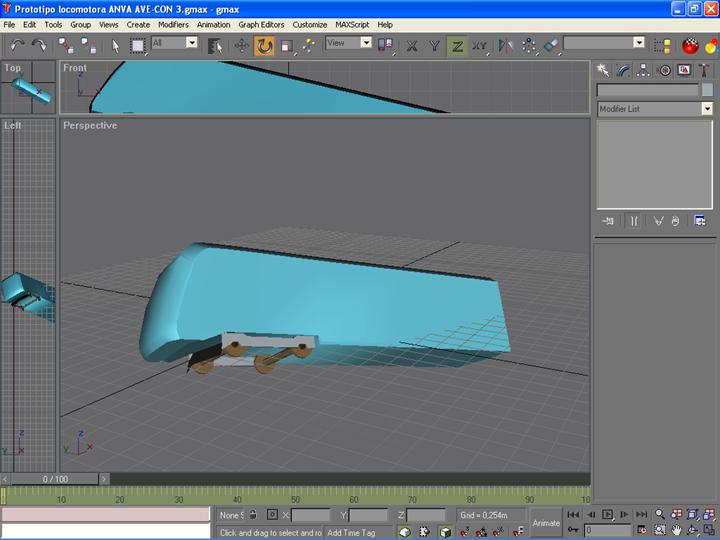Click the Undo arrow icon
The height and width of the screenshot is (540, 720).
17,45
